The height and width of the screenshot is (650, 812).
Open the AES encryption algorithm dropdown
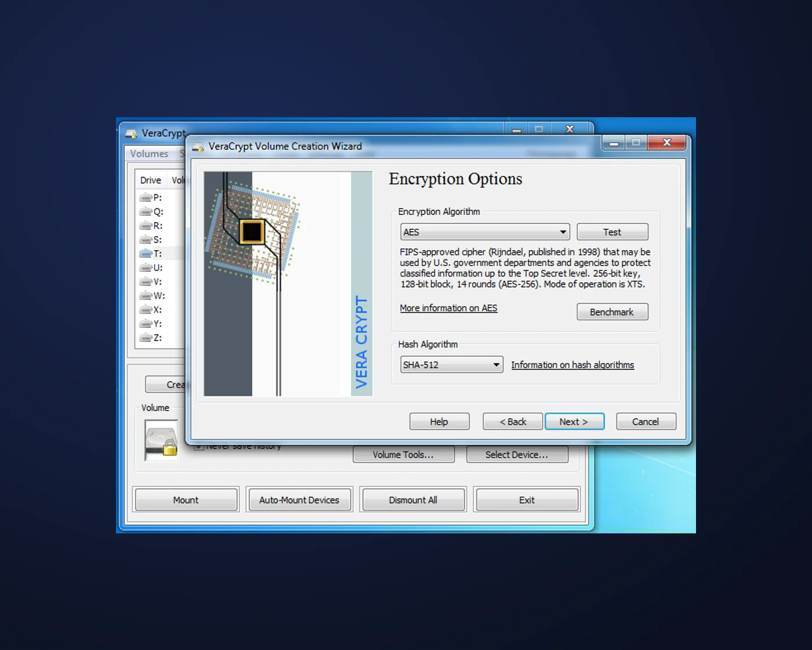(485, 232)
